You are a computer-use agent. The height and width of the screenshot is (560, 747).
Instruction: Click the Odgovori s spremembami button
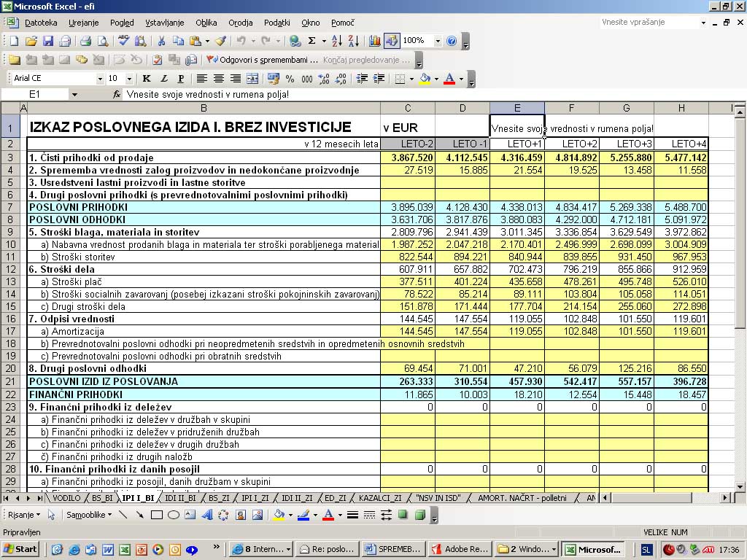(x=263, y=60)
